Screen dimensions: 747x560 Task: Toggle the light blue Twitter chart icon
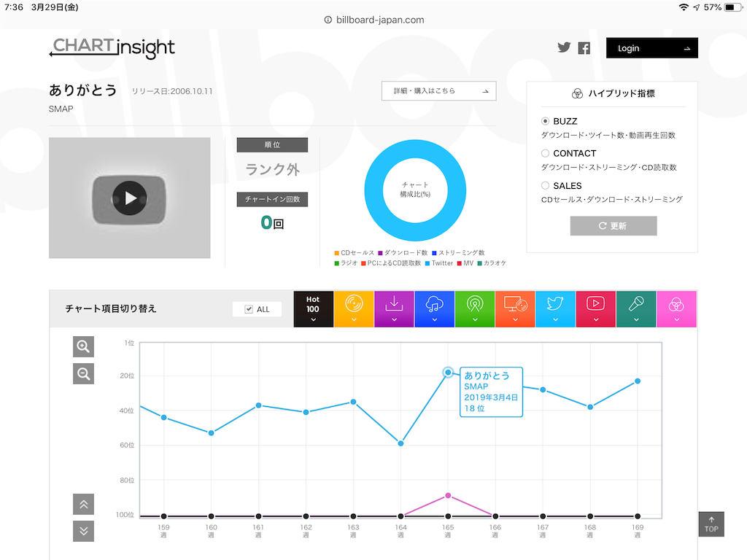(x=555, y=309)
